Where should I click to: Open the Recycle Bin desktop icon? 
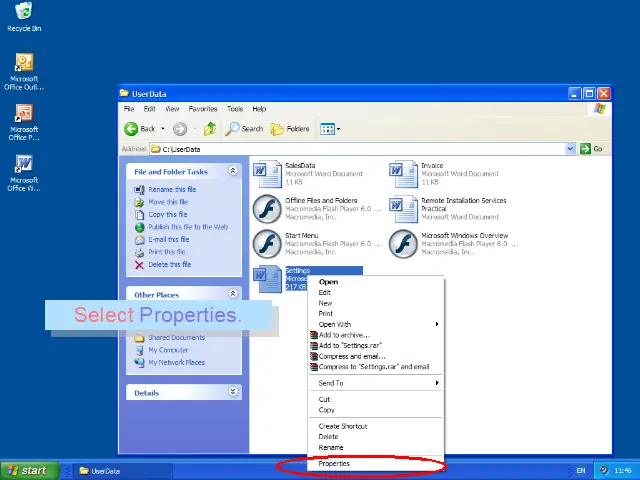pos(23,13)
